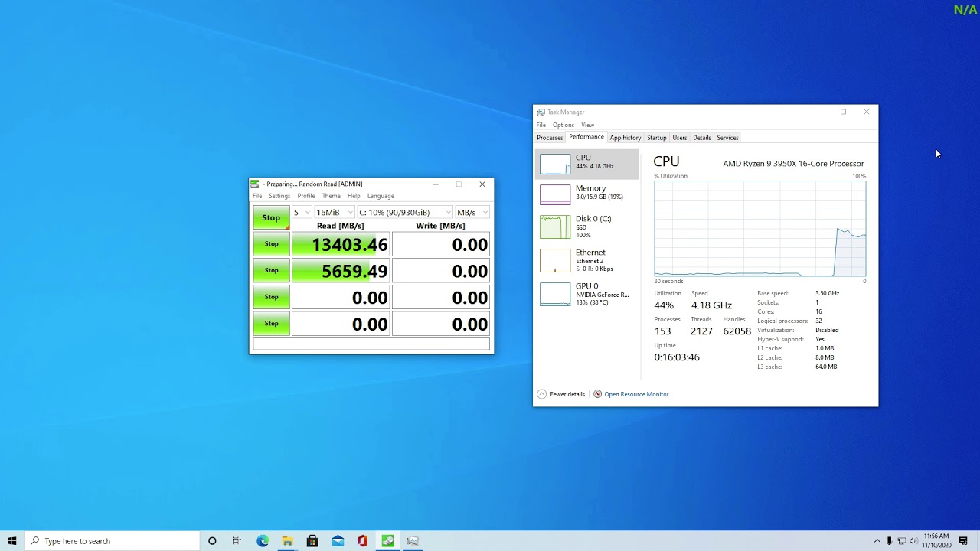
Task: Switch to CrystalDiskMark taskbar icon
Action: tap(388, 541)
